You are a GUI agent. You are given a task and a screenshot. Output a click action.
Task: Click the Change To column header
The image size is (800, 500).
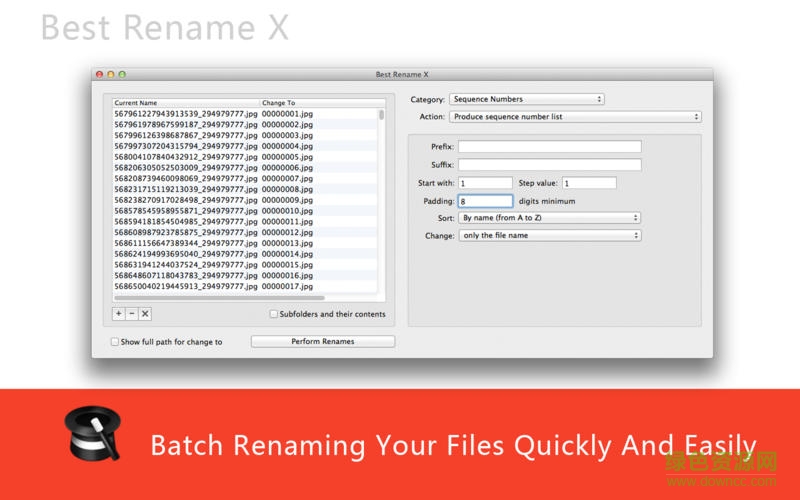coord(318,103)
